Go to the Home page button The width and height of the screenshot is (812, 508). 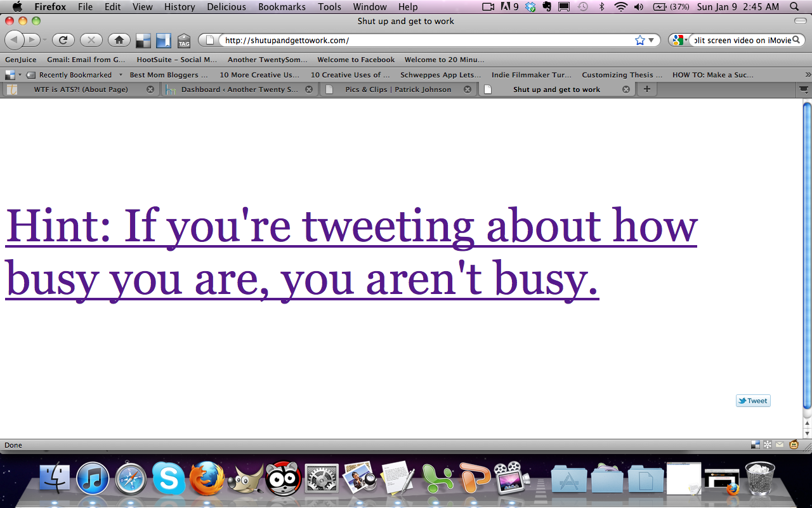(x=119, y=40)
